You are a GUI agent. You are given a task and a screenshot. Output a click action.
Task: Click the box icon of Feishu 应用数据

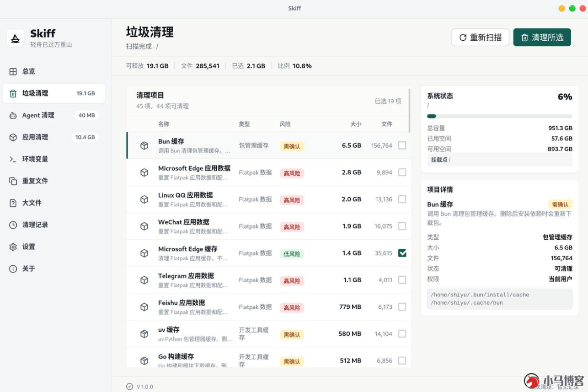(x=144, y=307)
